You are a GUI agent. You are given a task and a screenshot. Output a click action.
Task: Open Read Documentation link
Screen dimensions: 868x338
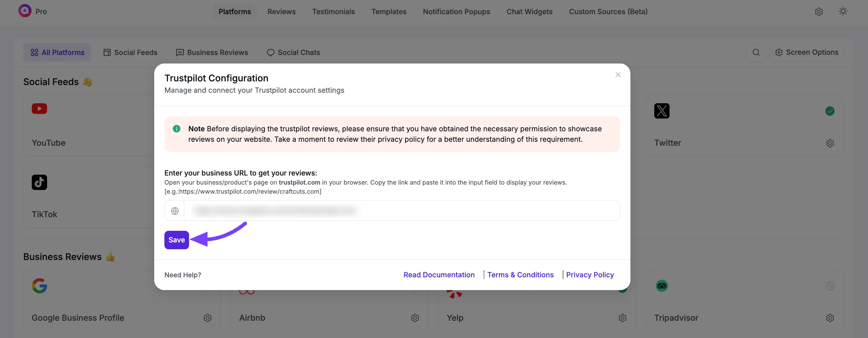click(x=439, y=275)
